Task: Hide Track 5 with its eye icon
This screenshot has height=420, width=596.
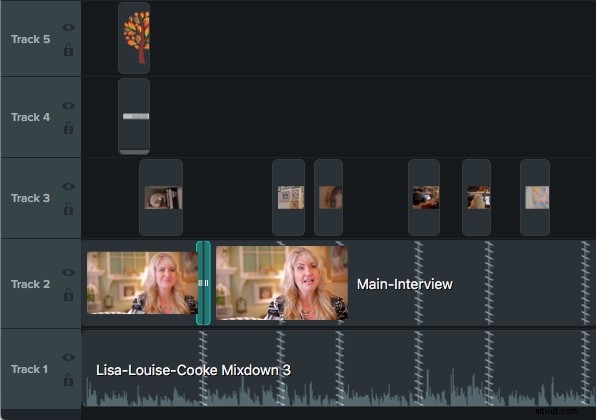Action: [x=68, y=27]
